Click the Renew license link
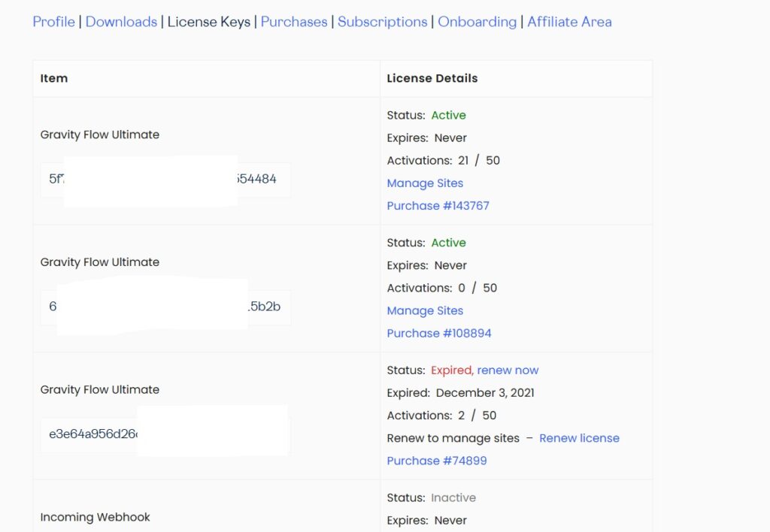This screenshot has height=532, width=770. (x=579, y=438)
